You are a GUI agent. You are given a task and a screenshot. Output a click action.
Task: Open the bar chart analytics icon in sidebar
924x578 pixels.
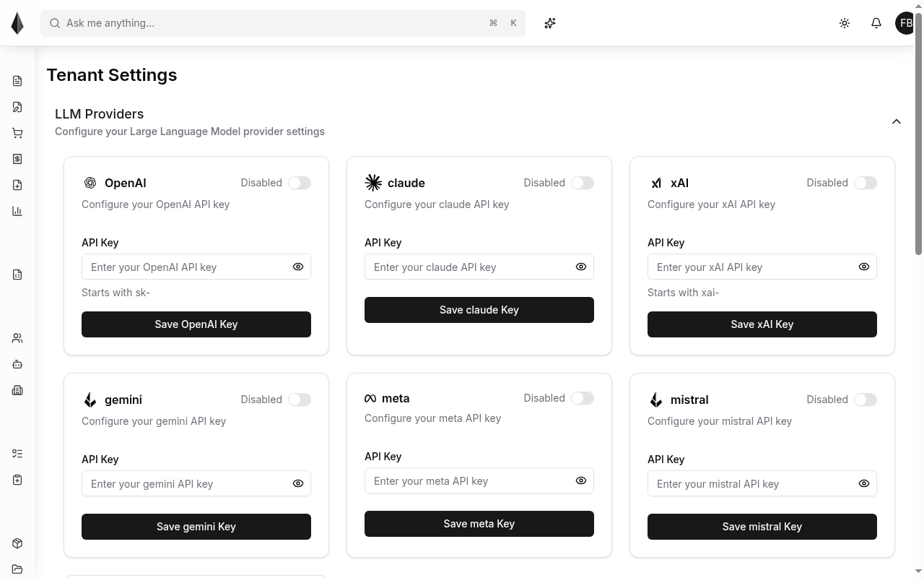click(x=17, y=211)
